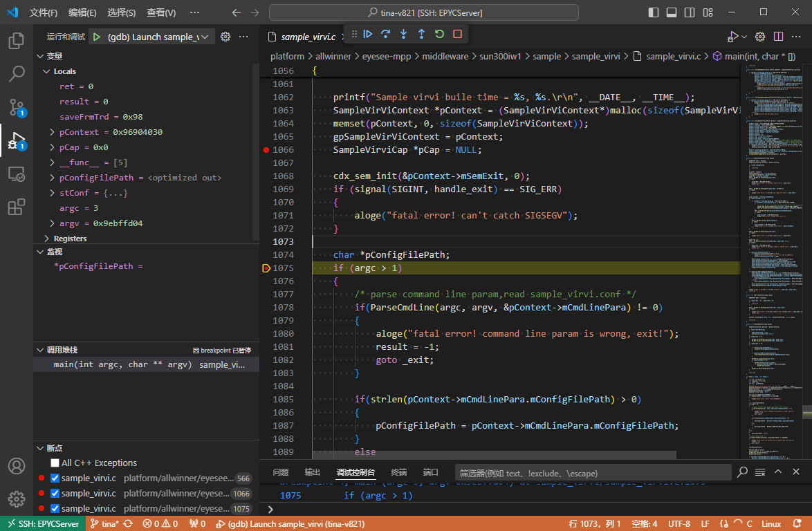Click the Step Into arrow

tap(404, 34)
